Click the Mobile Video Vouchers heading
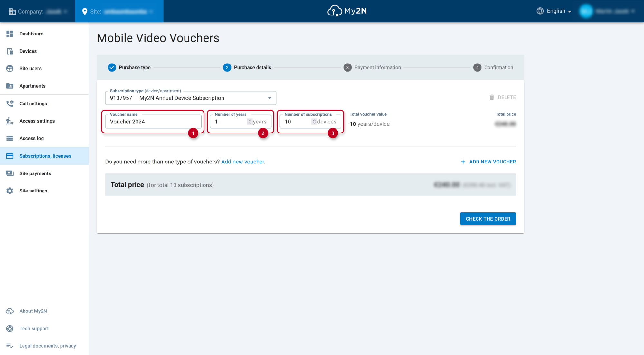 click(158, 38)
